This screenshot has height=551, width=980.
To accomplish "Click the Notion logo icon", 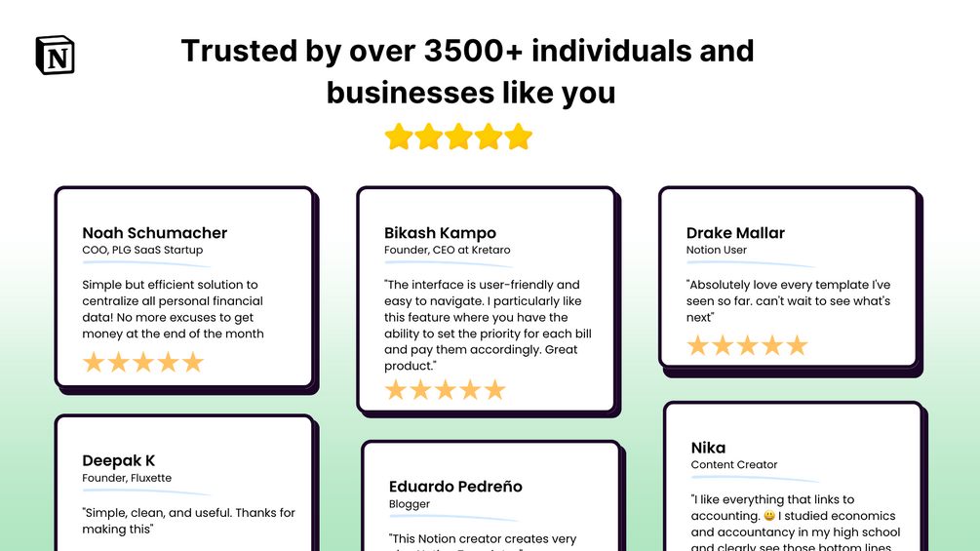I will tap(55, 55).
